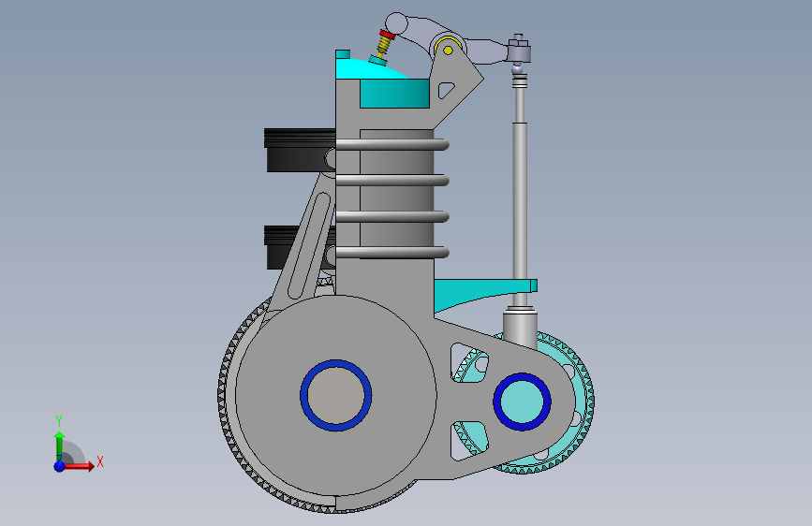Select the red spark plug collar at the top
This screenshot has height=526, width=812.
[x=387, y=35]
